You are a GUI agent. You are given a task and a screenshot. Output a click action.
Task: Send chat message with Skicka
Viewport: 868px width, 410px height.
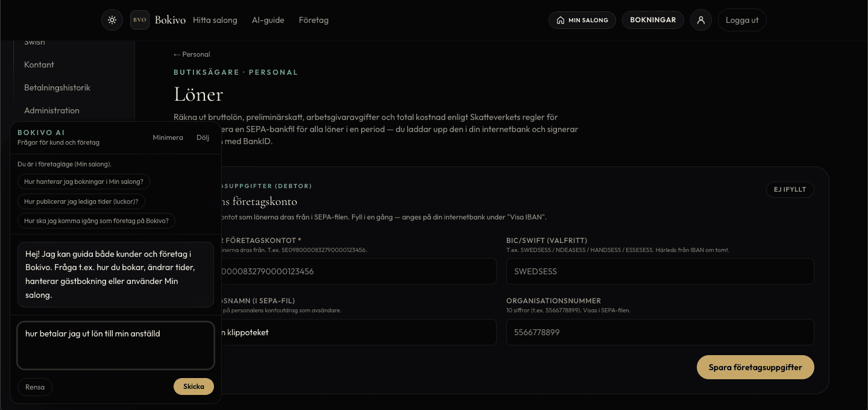click(x=193, y=386)
